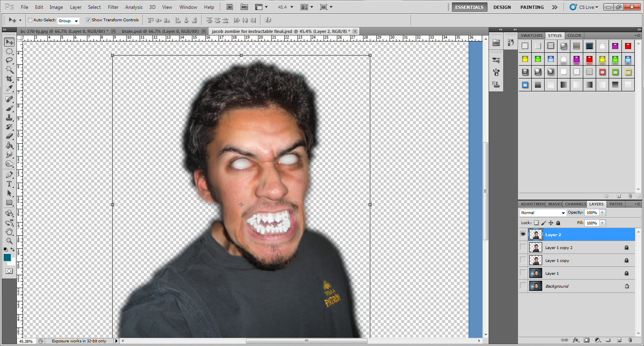Show the Layer 1 copy 2 layer
Viewport: 644px width, 346px height.
point(523,247)
